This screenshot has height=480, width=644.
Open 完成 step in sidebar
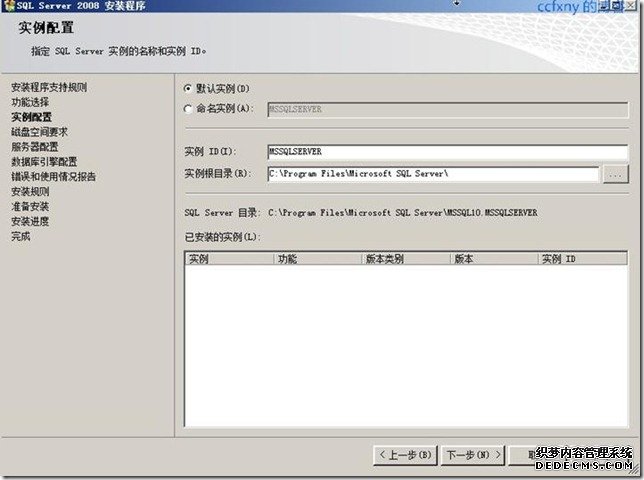coord(21,236)
